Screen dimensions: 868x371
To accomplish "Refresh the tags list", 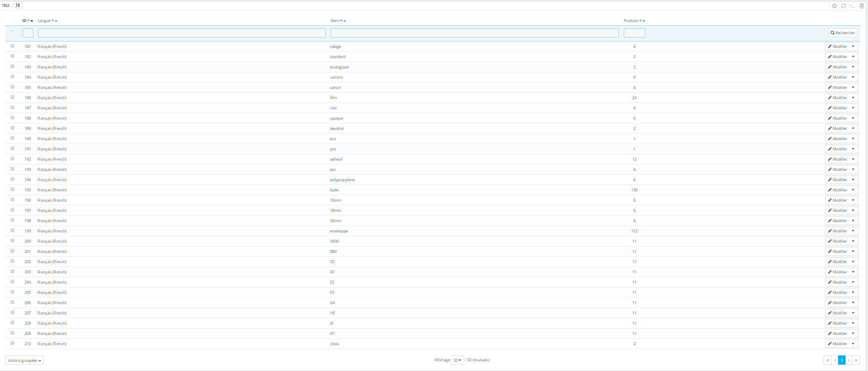I will (x=843, y=6).
